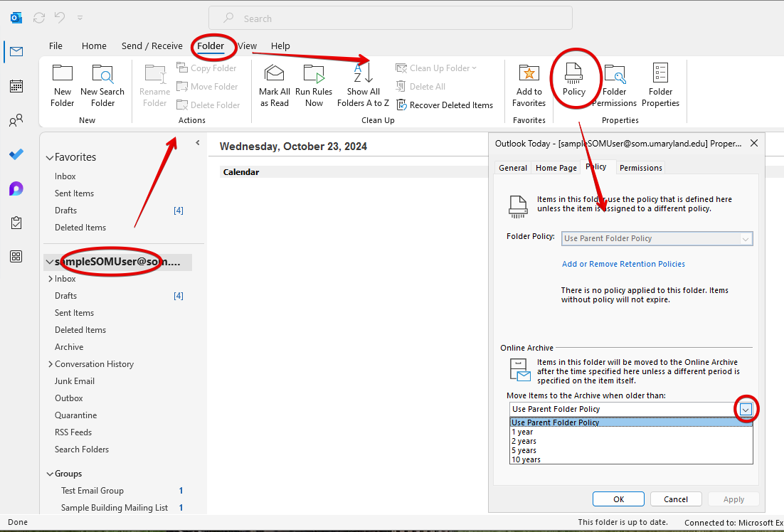Click the OK button in dialog
This screenshot has height=532, width=784.
click(618, 499)
